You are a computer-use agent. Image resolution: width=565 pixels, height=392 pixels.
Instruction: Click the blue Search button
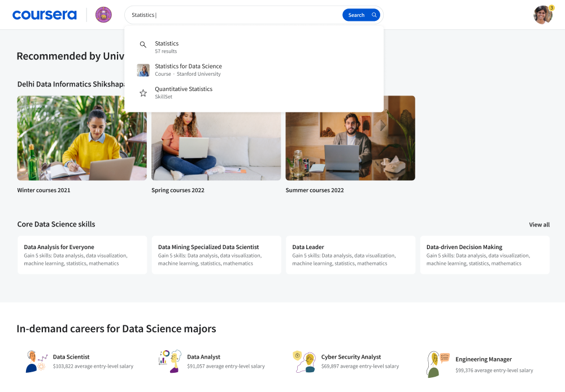361,15
